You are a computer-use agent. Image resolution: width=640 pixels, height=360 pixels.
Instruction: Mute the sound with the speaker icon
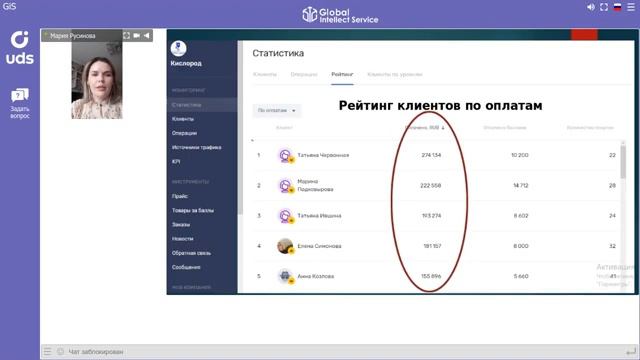coord(591,7)
